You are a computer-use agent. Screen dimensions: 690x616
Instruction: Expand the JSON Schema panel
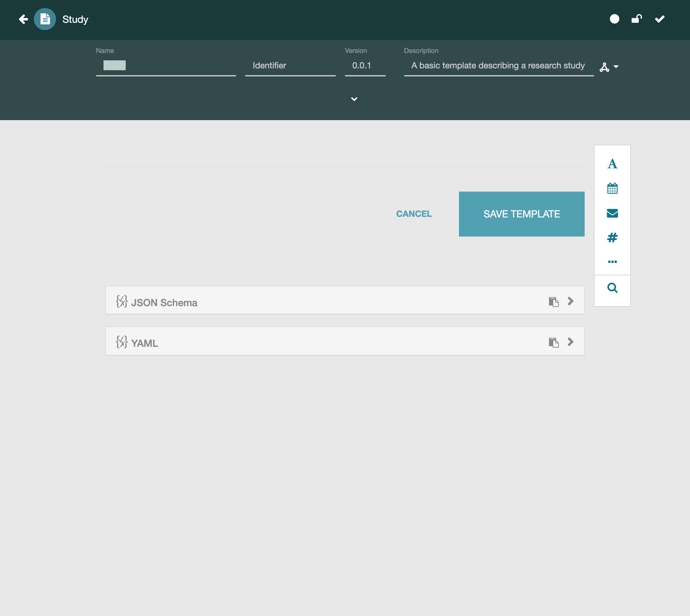[570, 301]
